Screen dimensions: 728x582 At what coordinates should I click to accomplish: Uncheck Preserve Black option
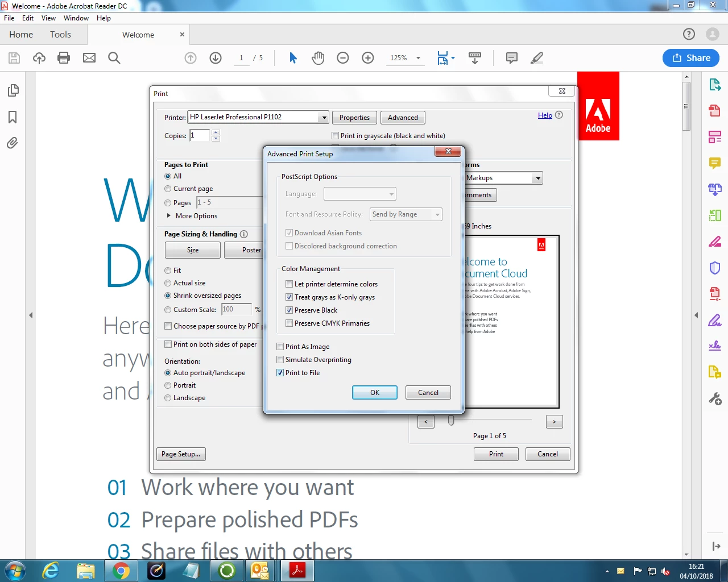coord(289,310)
